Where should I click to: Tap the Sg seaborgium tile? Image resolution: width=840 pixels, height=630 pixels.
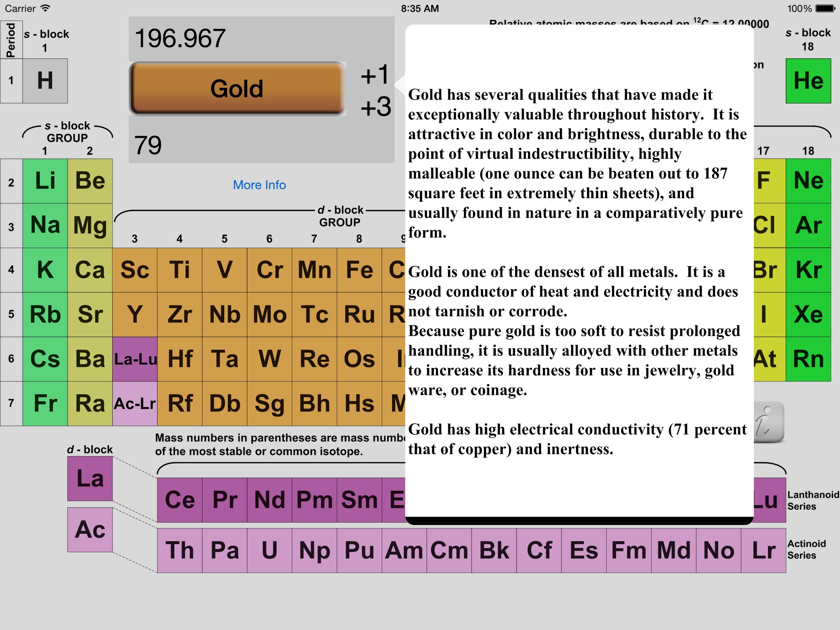click(269, 404)
